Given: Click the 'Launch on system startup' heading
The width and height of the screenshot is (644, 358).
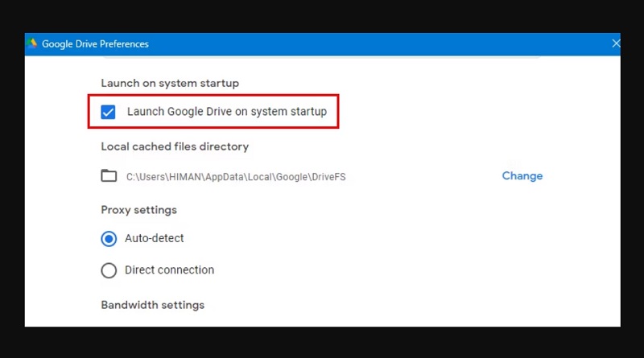Looking at the screenshot, I should coord(170,83).
